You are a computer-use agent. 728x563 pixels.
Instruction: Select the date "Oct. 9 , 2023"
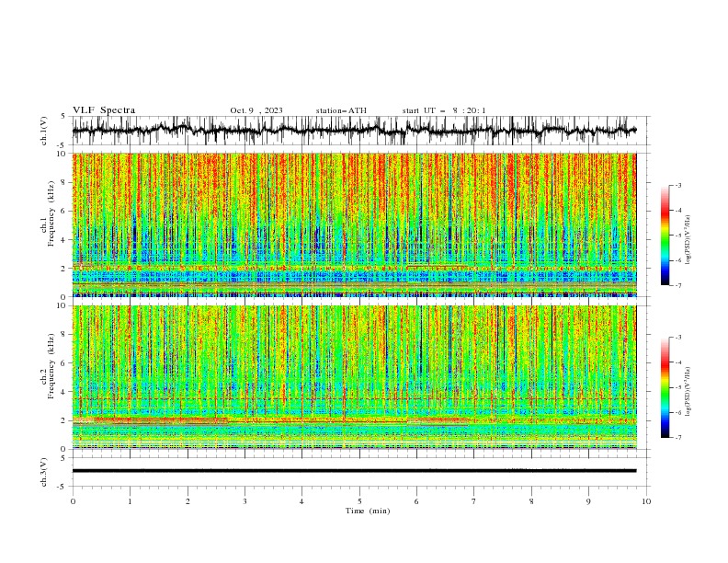pos(256,110)
